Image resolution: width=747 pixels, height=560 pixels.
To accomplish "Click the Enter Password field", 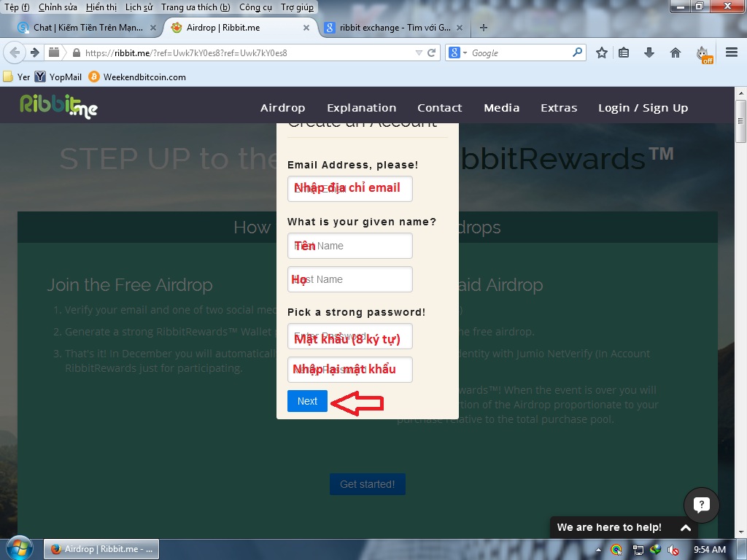I will tap(349, 336).
